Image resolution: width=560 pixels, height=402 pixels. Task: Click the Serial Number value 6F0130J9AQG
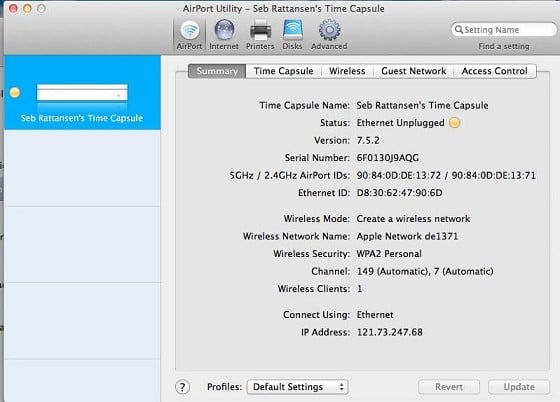click(388, 158)
